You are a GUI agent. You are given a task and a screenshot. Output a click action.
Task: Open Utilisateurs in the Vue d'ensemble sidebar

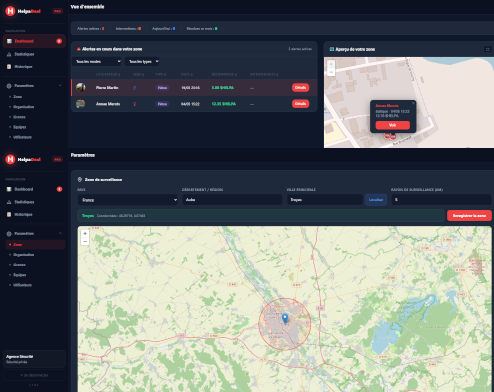pos(22,137)
